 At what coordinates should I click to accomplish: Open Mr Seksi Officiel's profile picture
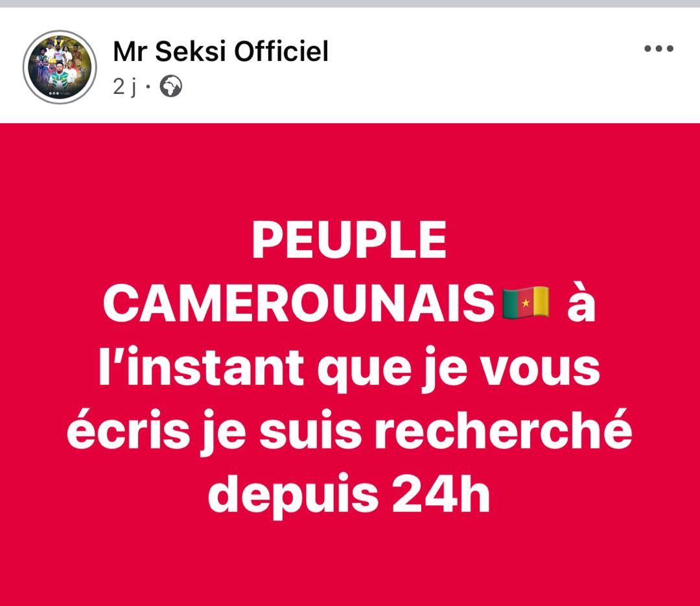[x=60, y=67]
